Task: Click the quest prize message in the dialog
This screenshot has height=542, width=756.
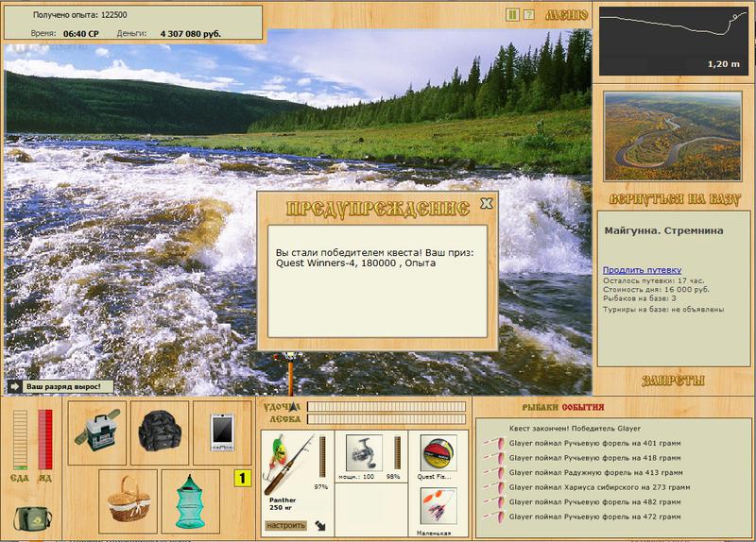Action: click(374, 258)
